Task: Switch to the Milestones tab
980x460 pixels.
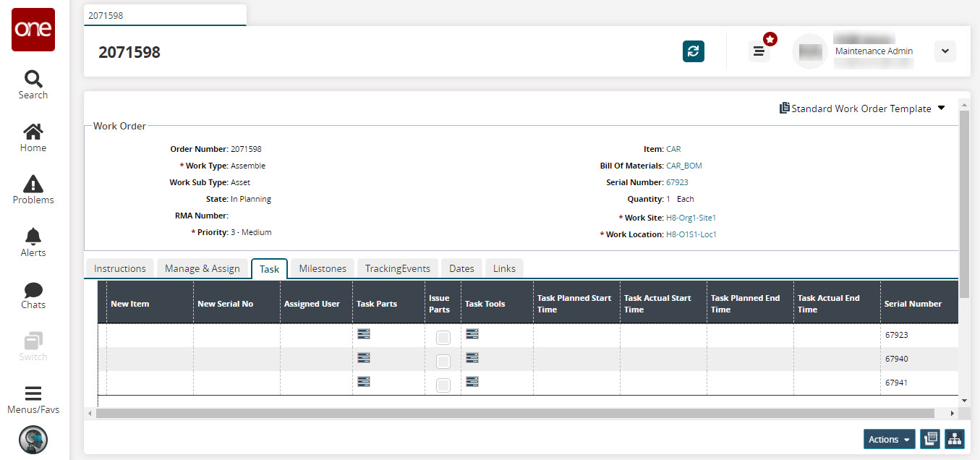Action: click(x=323, y=268)
